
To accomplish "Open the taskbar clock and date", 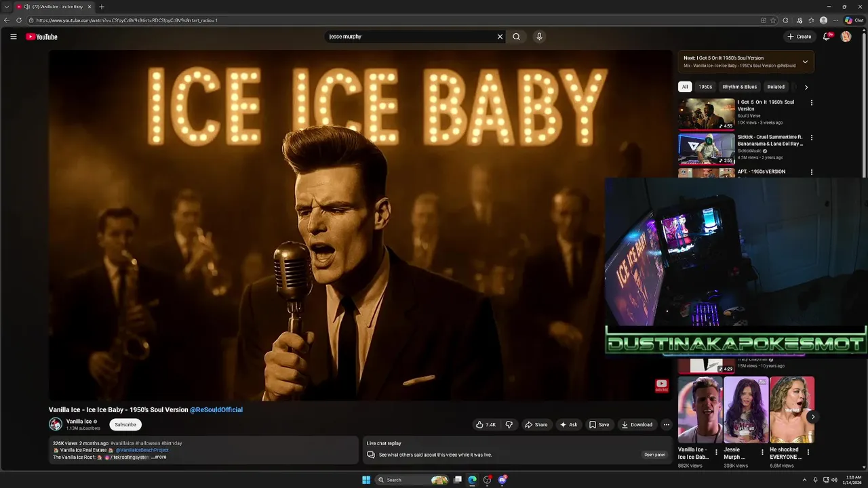I will 852,480.
